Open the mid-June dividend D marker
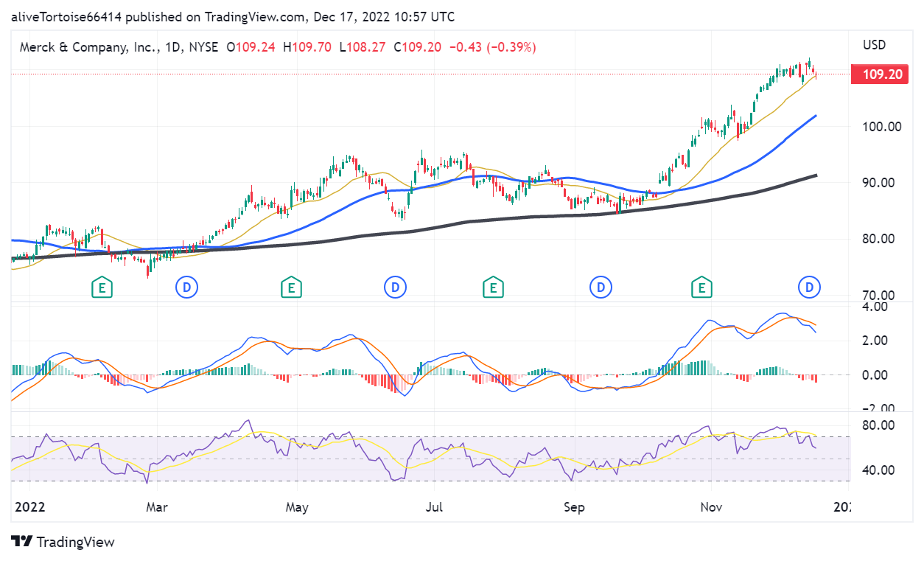 pyautogui.click(x=396, y=288)
